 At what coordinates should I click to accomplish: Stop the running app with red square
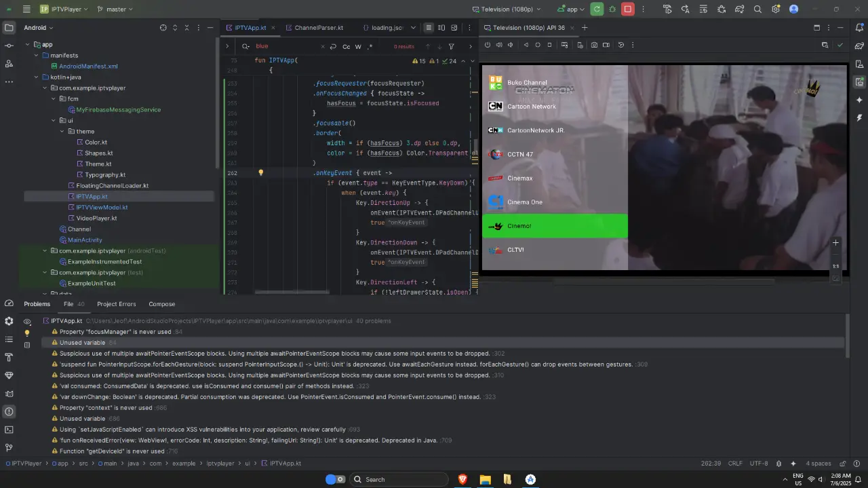tap(628, 9)
